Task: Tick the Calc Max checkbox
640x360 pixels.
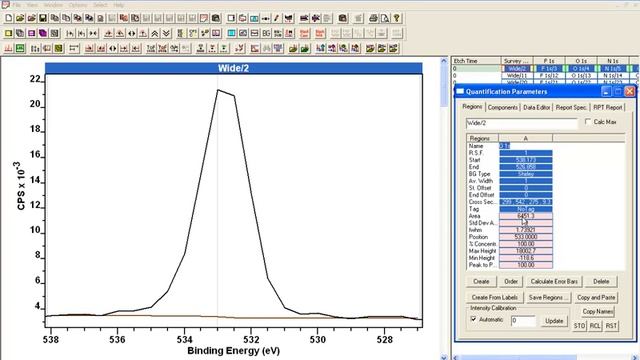Action: (588, 122)
